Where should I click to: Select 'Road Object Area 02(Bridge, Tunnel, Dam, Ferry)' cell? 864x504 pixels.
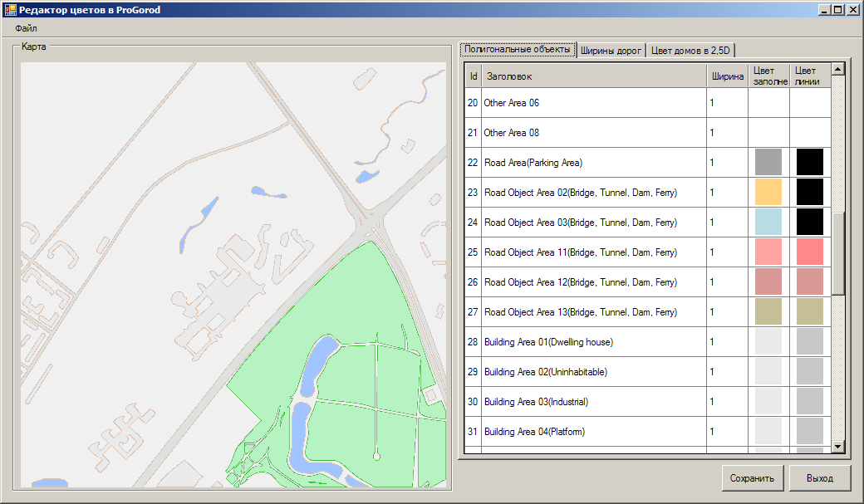click(x=594, y=193)
